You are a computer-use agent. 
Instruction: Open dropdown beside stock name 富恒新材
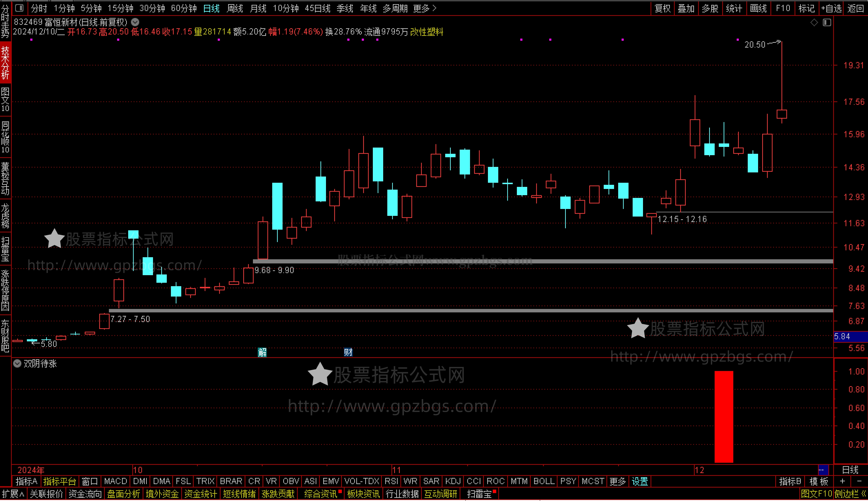pyautogui.click(x=135, y=22)
